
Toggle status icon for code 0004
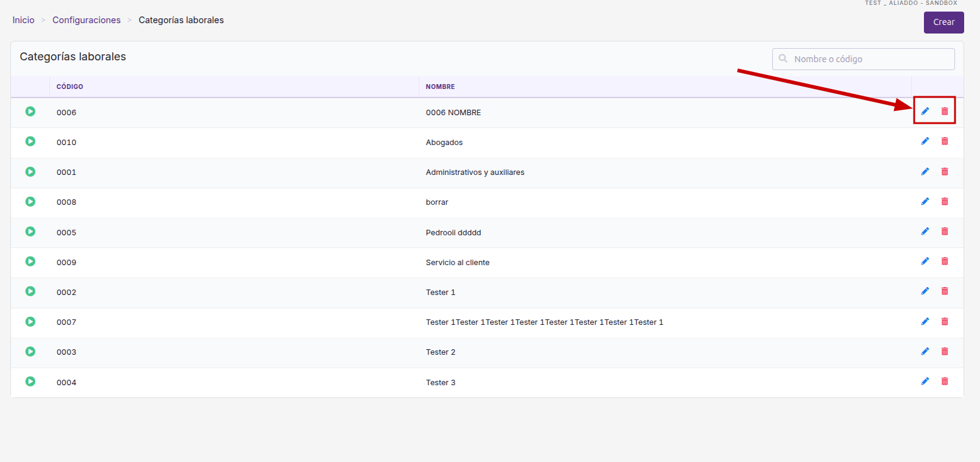[30, 382]
